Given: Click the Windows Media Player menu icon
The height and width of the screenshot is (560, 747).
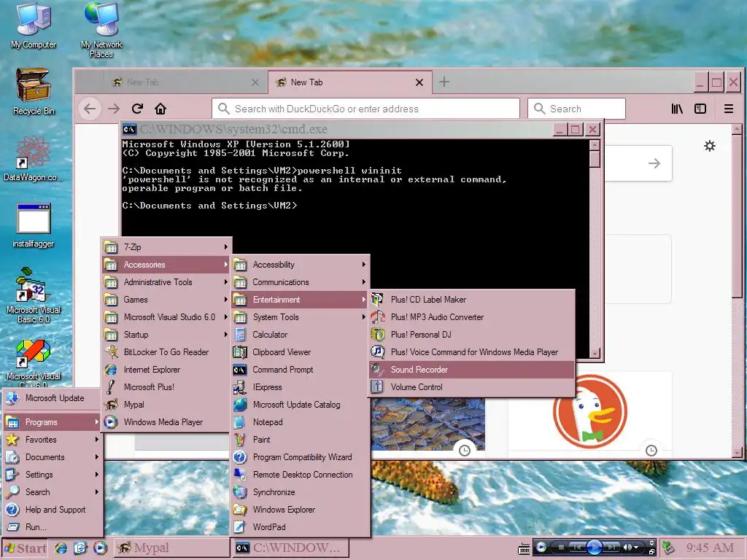Looking at the screenshot, I should (x=111, y=422).
